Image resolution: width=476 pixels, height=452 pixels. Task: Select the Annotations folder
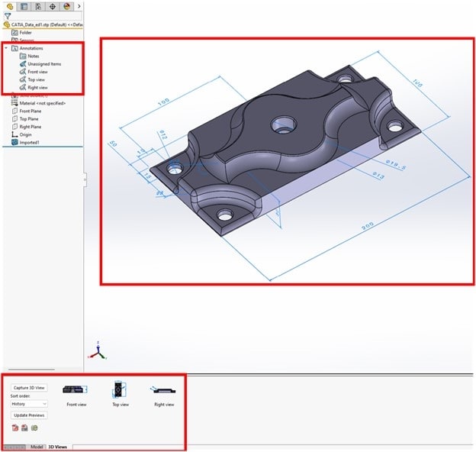(27, 48)
